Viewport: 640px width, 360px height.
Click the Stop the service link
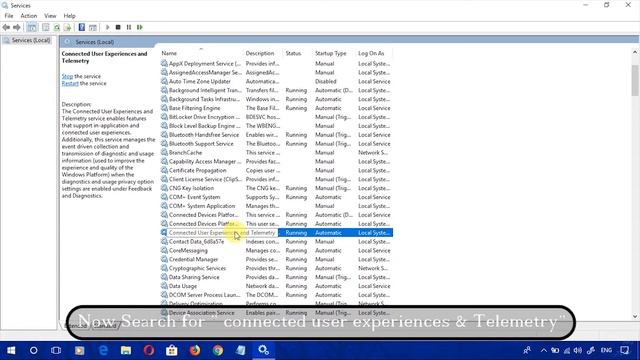tap(67, 76)
